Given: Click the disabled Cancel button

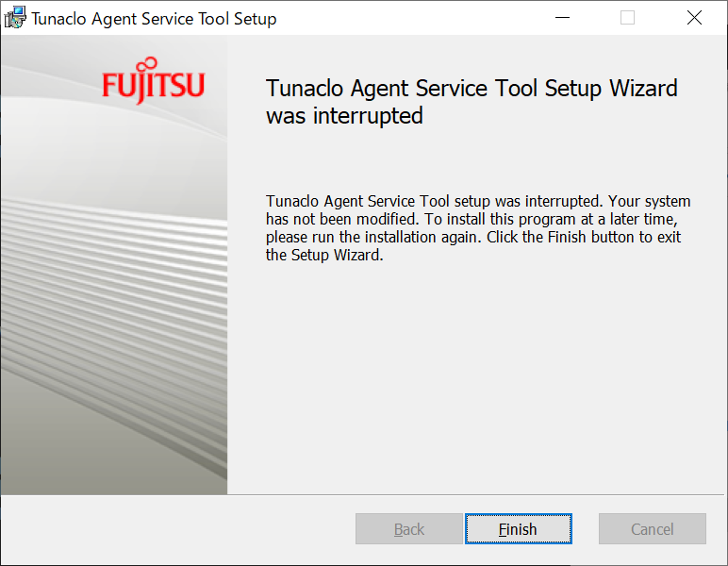Looking at the screenshot, I should tap(652, 528).
